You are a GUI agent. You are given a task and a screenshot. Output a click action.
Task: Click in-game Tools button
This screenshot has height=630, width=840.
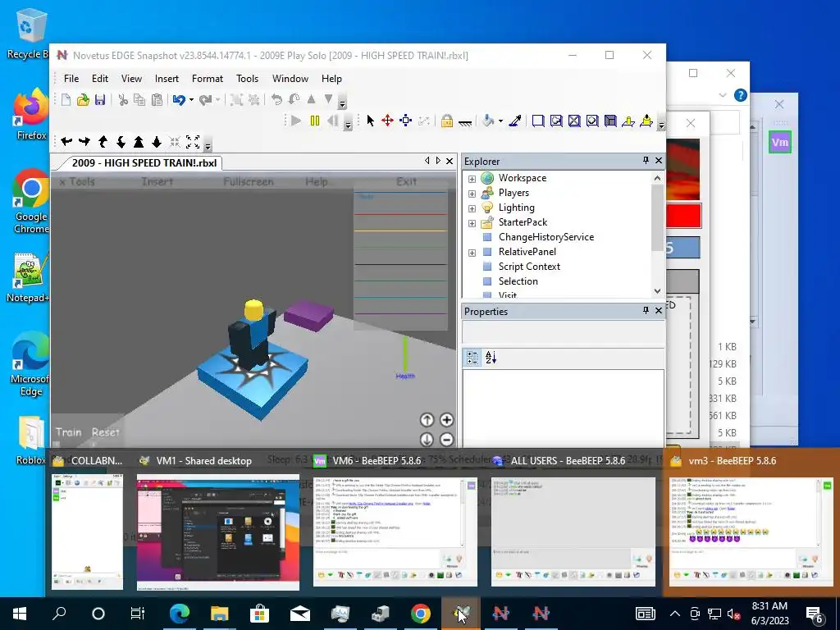click(77, 181)
